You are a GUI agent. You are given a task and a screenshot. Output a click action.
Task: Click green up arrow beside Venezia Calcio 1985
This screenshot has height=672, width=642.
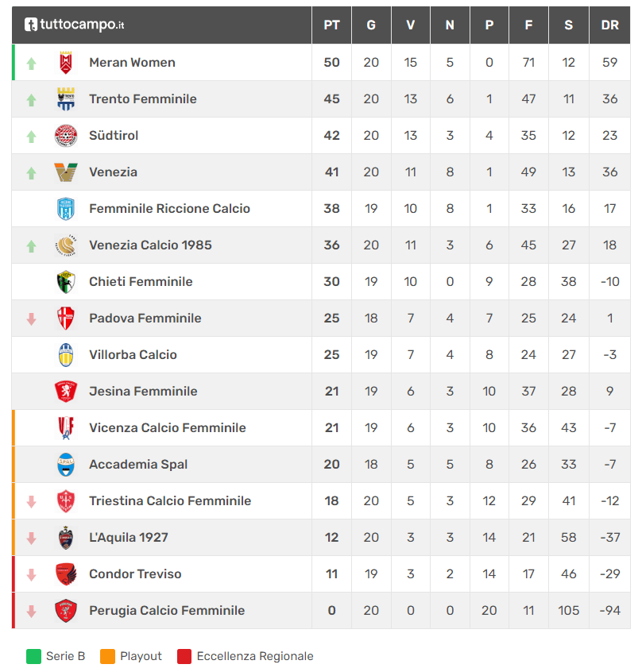click(x=31, y=246)
